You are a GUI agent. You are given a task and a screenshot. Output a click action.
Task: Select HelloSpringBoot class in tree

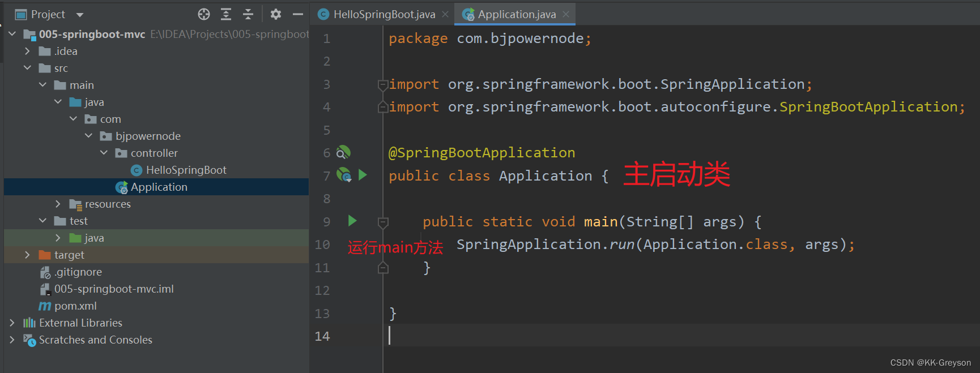pos(186,170)
